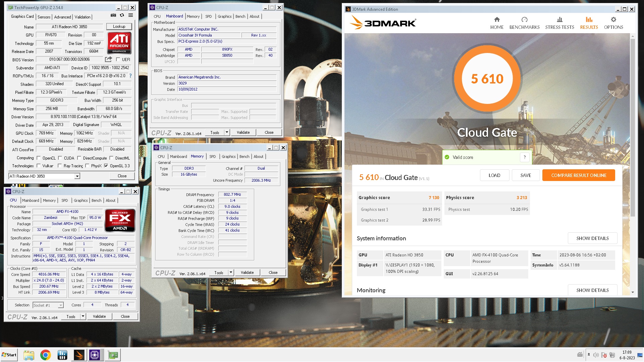Show details for System information
This screenshot has width=644, height=362.
tap(592, 238)
